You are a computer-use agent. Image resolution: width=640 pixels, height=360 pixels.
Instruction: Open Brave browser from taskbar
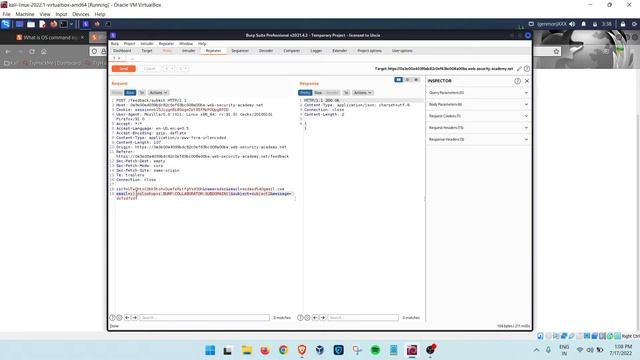tap(302, 350)
